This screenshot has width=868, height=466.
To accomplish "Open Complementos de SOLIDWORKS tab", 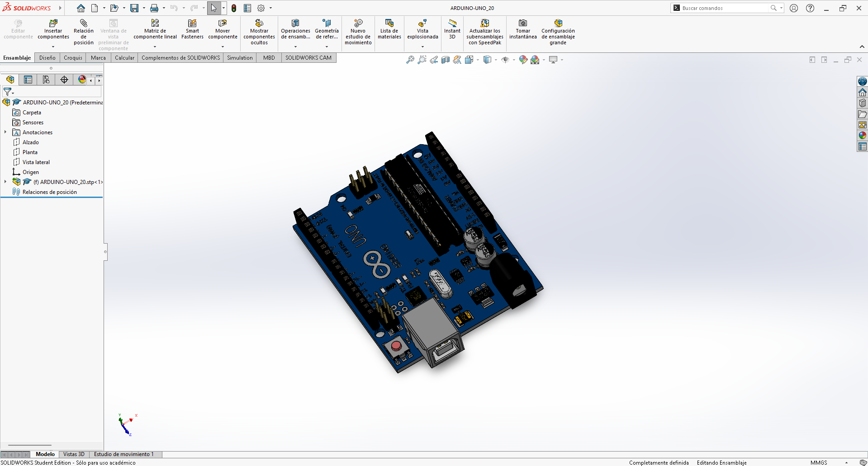I will (180, 58).
